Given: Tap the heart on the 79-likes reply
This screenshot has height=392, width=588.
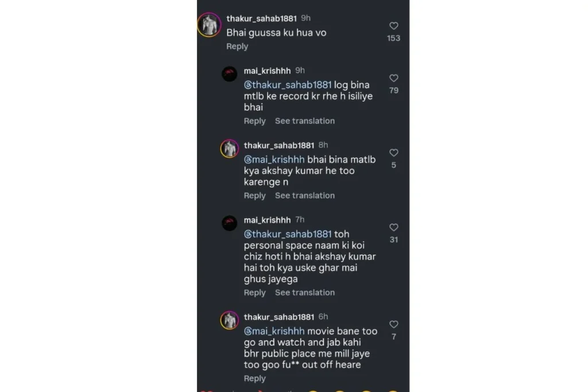Looking at the screenshot, I should [393, 78].
